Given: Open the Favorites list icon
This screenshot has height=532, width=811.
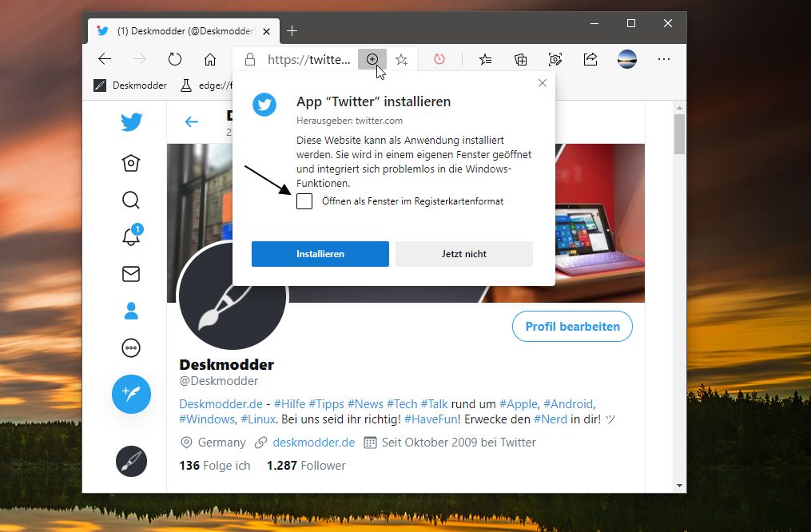Looking at the screenshot, I should (x=485, y=59).
